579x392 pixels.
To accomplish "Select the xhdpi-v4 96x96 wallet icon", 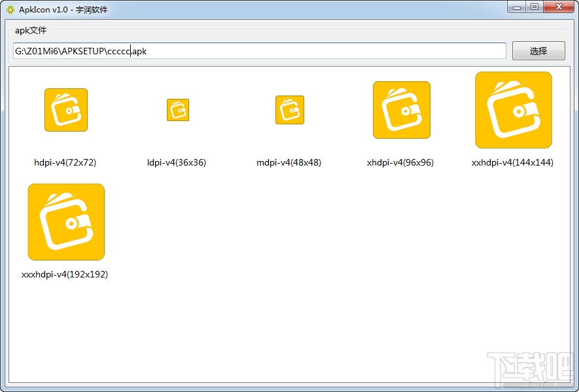I will tap(402, 110).
